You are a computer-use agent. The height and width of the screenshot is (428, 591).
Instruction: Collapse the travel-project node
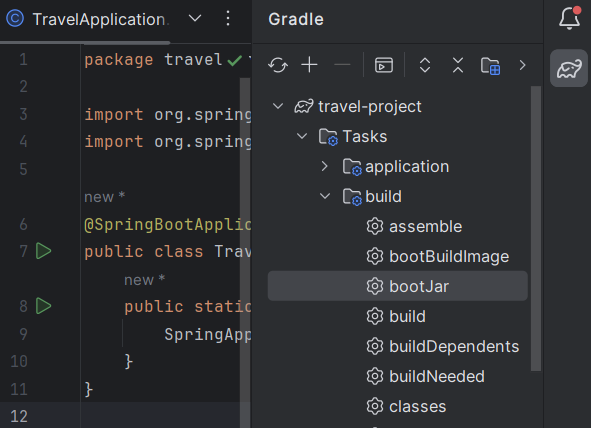click(x=278, y=106)
